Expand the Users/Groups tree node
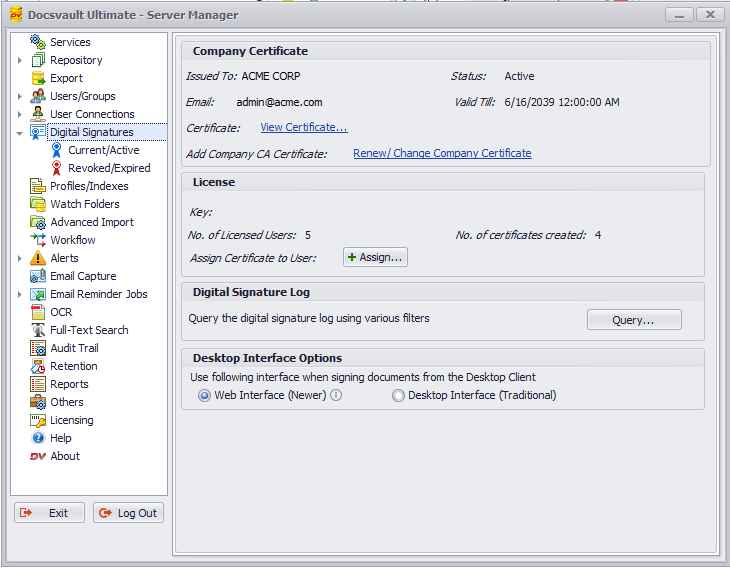Viewport: 730px width, 568px height. coord(20,96)
